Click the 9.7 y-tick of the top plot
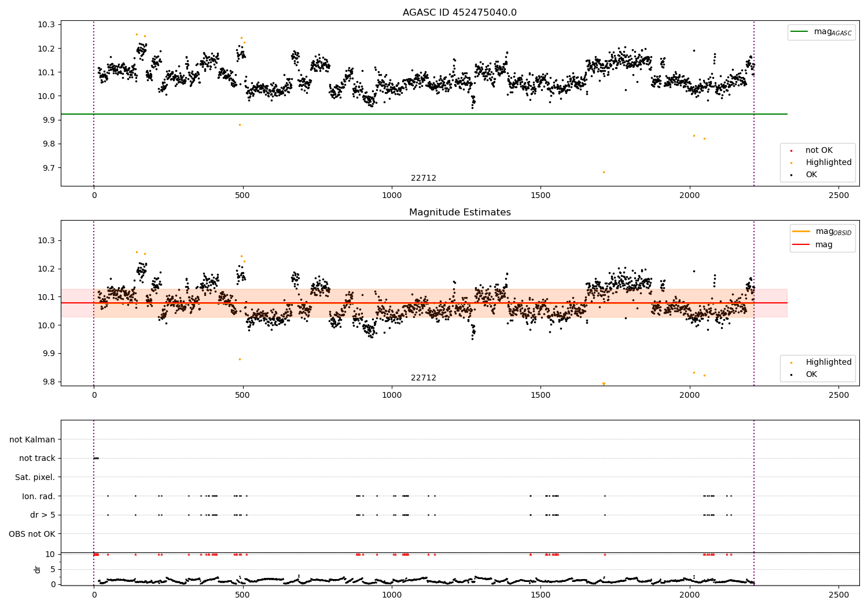868x608 pixels. coord(49,168)
